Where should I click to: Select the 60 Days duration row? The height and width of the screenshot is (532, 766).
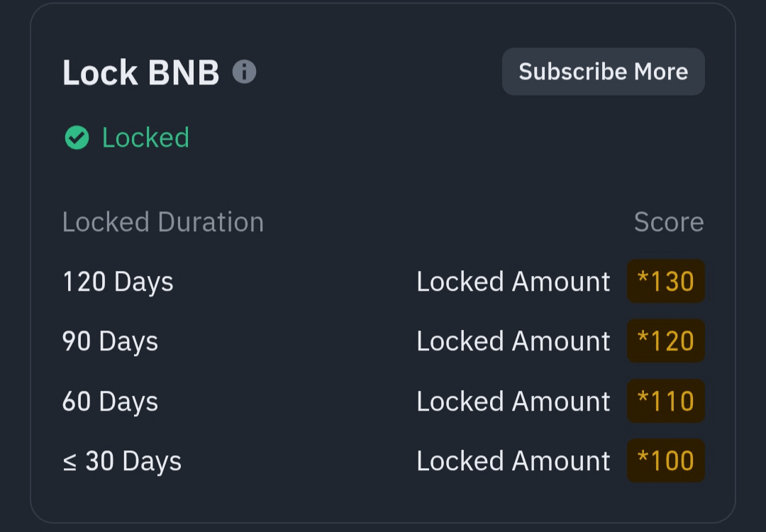point(110,401)
